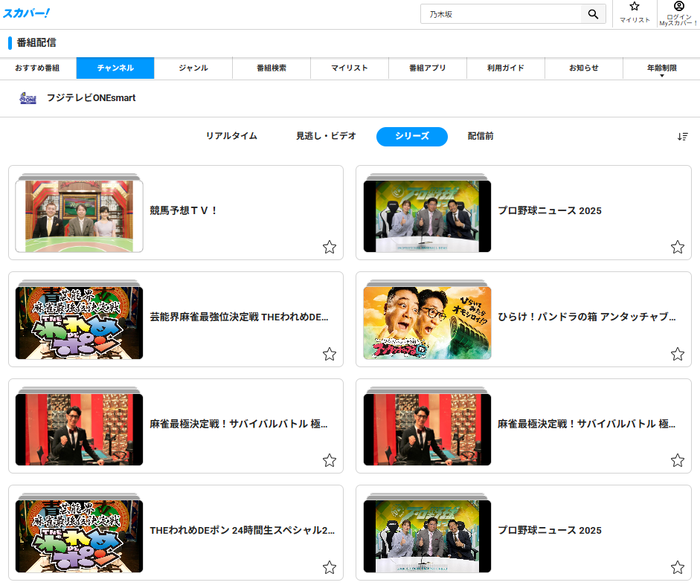Expand the 年齢制限 dropdown

point(661,68)
